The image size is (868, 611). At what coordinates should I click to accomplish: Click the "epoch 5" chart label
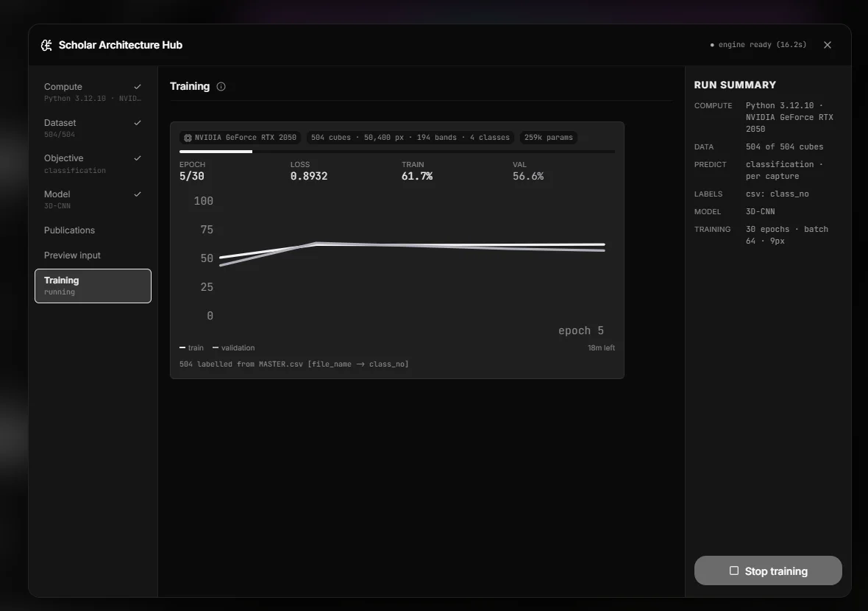pyautogui.click(x=580, y=331)
